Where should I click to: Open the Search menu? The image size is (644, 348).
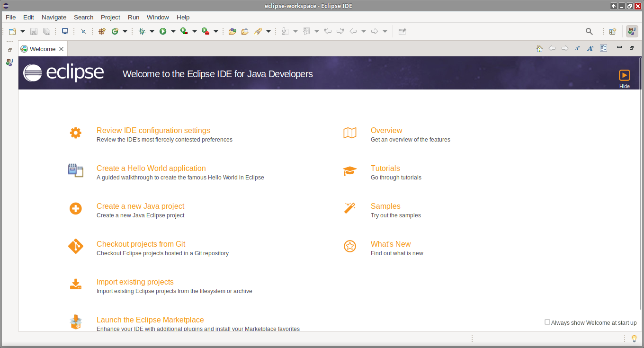83,17
